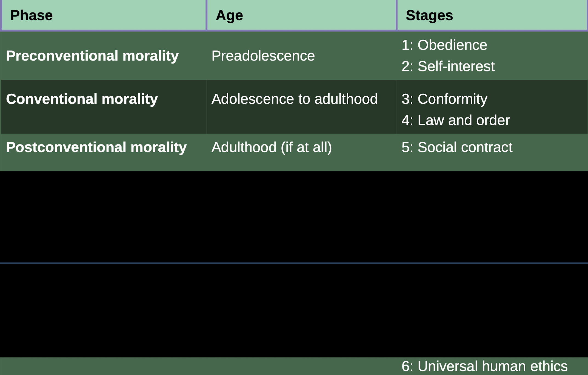The height and width of the screenshot is (375, 588).
Task: Click the Stages column header
Action: coord(429,15)
